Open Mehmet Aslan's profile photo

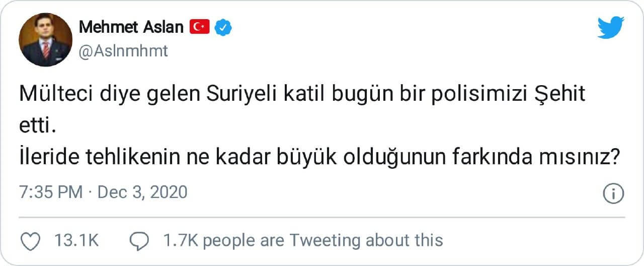click(45, 40)
